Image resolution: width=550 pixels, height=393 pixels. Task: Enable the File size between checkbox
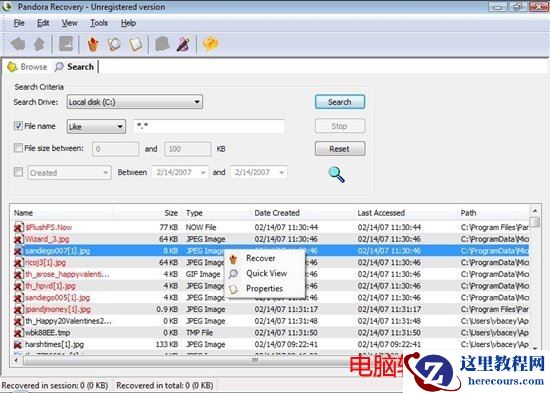click(18, 148)
